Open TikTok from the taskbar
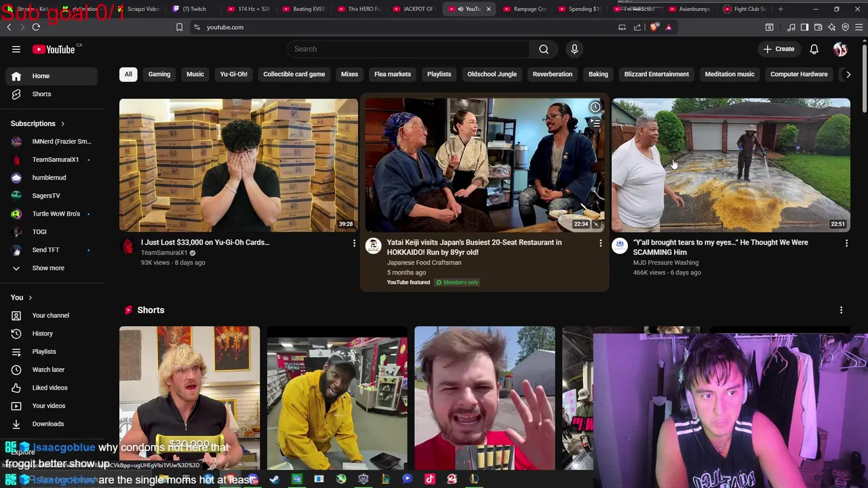868x488 pixels. click(429, 479)
